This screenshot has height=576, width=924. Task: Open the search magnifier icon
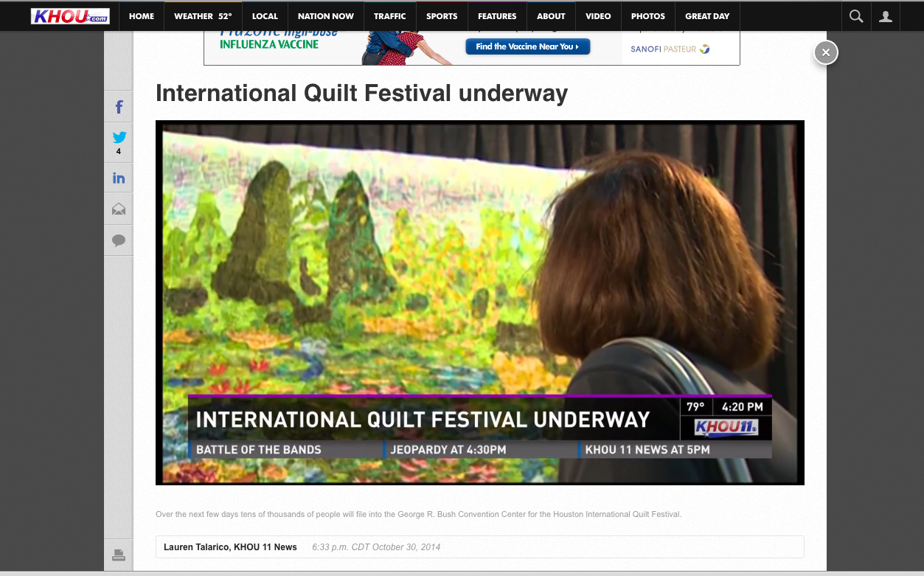click(856, 16)
